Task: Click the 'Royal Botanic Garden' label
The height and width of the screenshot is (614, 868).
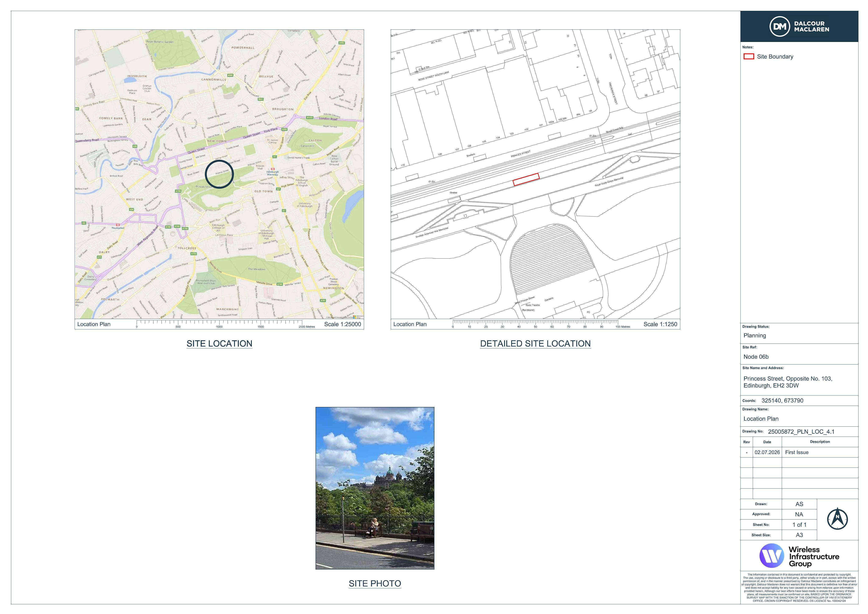Action: 160,42
